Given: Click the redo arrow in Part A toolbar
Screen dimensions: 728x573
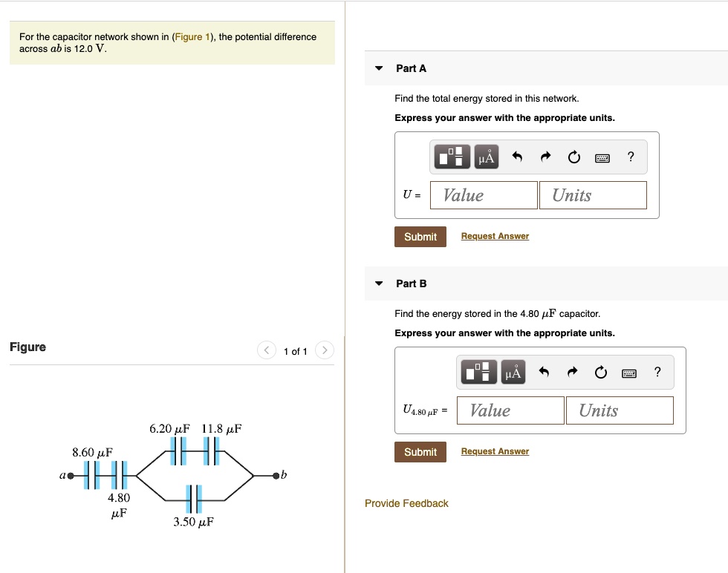Looking at the screenshot, I should 545,157.
